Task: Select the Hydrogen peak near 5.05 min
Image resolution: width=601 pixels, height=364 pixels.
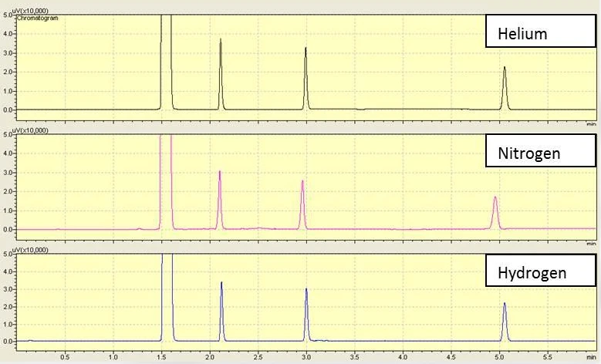Action: 505,322
